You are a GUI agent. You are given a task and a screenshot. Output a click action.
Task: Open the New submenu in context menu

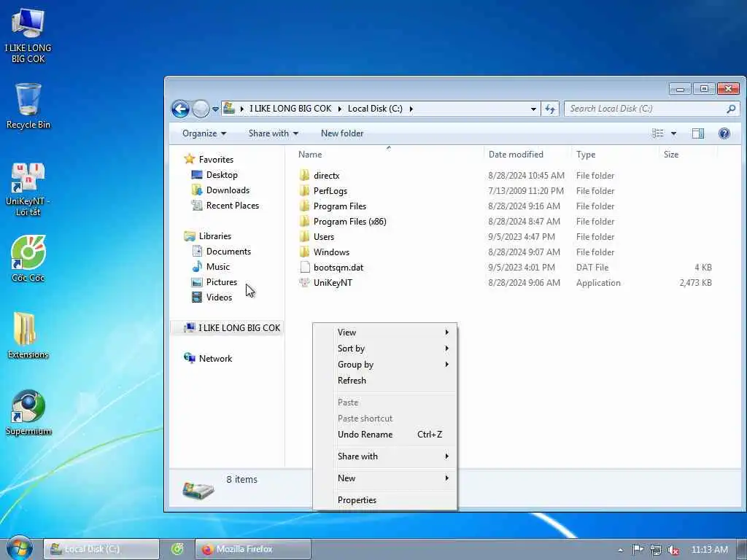(x=384, y=478)
